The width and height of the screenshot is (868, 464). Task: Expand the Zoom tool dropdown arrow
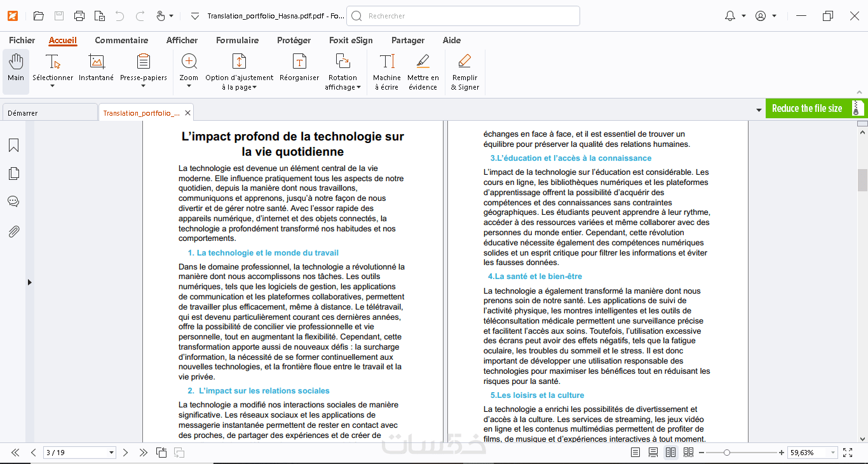click(x=189, y=86)
